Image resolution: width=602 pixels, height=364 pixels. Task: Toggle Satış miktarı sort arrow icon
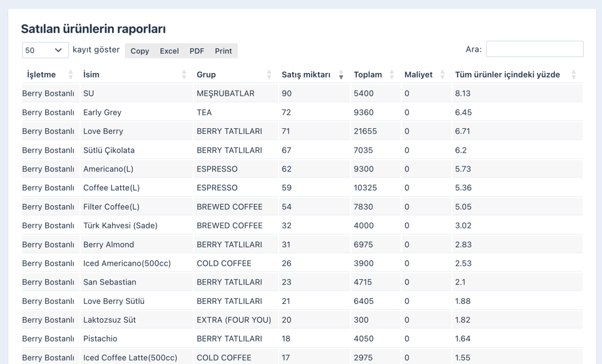coord(341,75)
